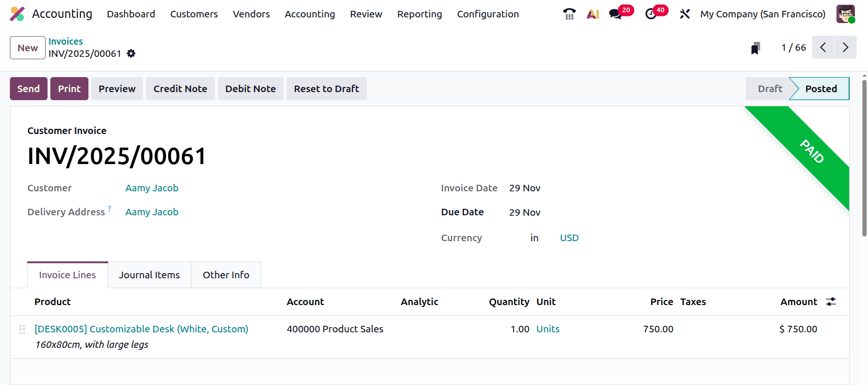Click the Due Date value 29 Nov
The width and height of the screenshot is (868, 385).
(525, 212)
